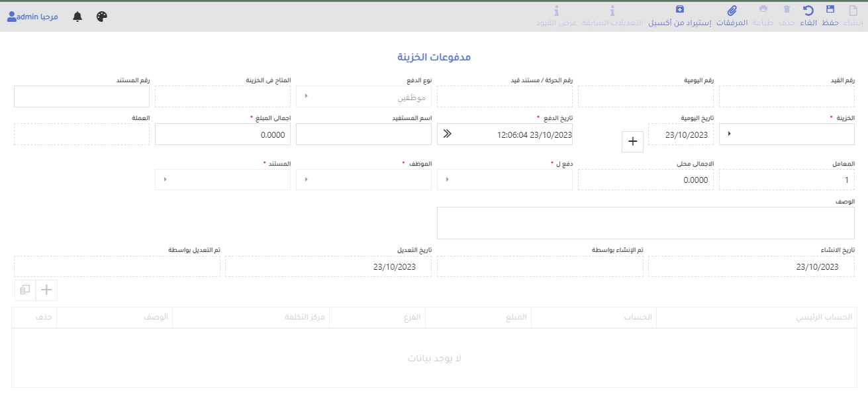The width and height of the screenshot is (868, 397).
Task: Click Import from Excel (إستيراد من أكسيل)
Action: point(679,10)
